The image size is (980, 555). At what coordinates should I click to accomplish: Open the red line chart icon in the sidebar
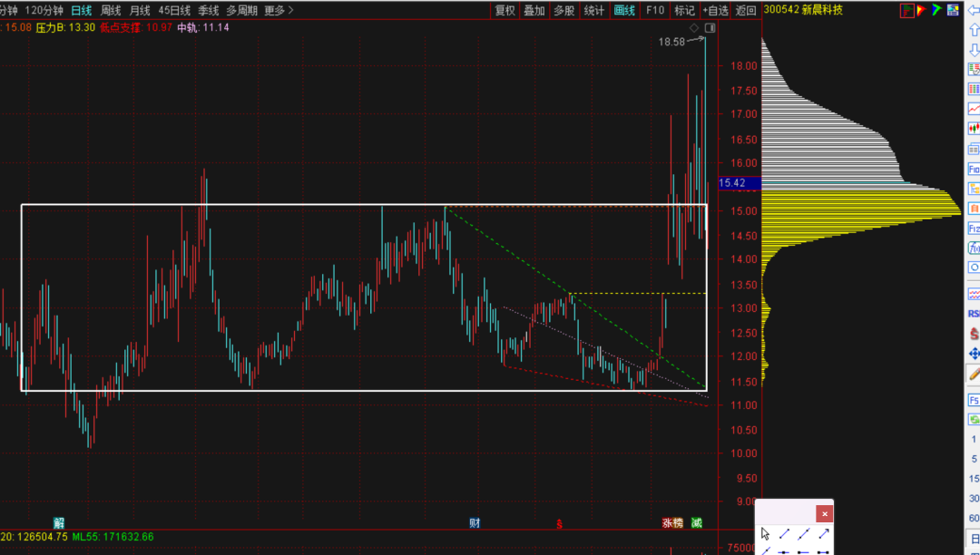974,109
